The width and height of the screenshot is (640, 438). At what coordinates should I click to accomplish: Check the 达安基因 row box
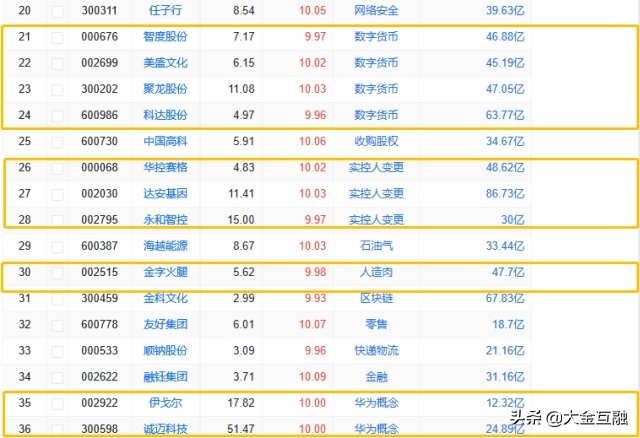(x=57, y=194)
